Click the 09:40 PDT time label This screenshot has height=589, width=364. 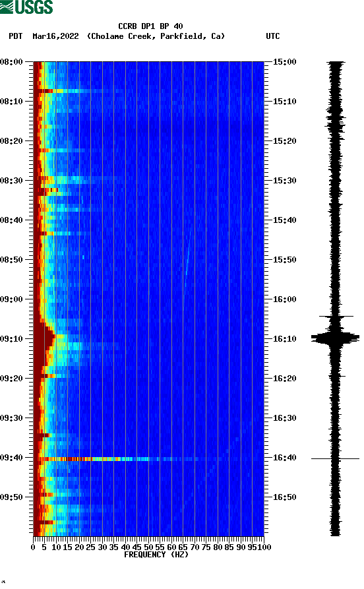(11, 458)
